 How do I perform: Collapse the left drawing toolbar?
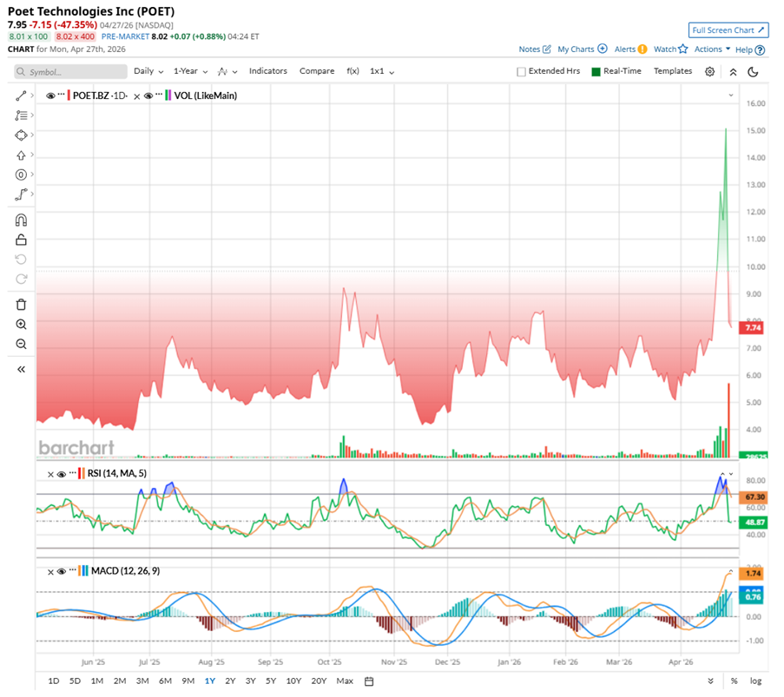tap(21, 369)
